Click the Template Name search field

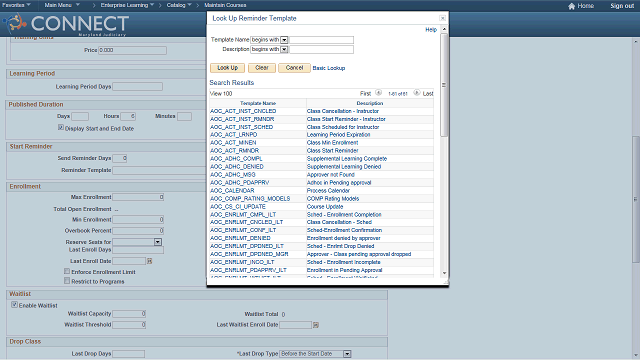coord(321,40)
